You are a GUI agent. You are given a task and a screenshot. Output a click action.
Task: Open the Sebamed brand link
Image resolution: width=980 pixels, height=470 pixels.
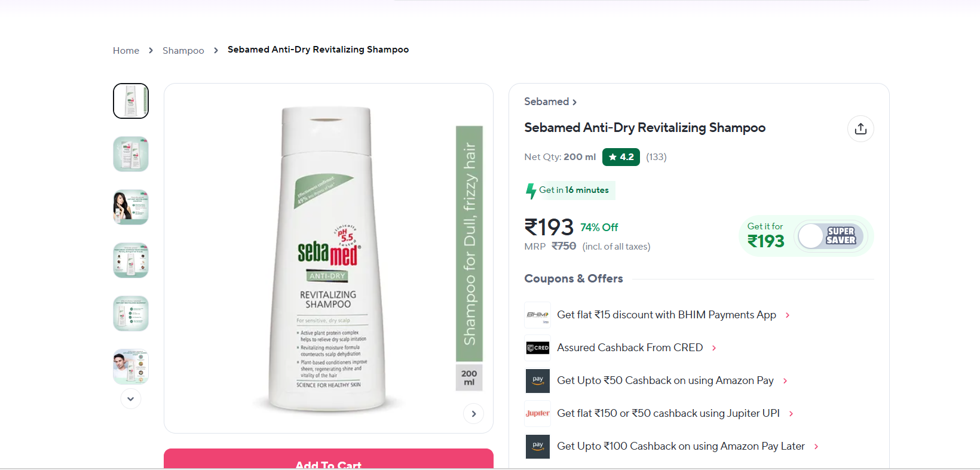(550, 102)
